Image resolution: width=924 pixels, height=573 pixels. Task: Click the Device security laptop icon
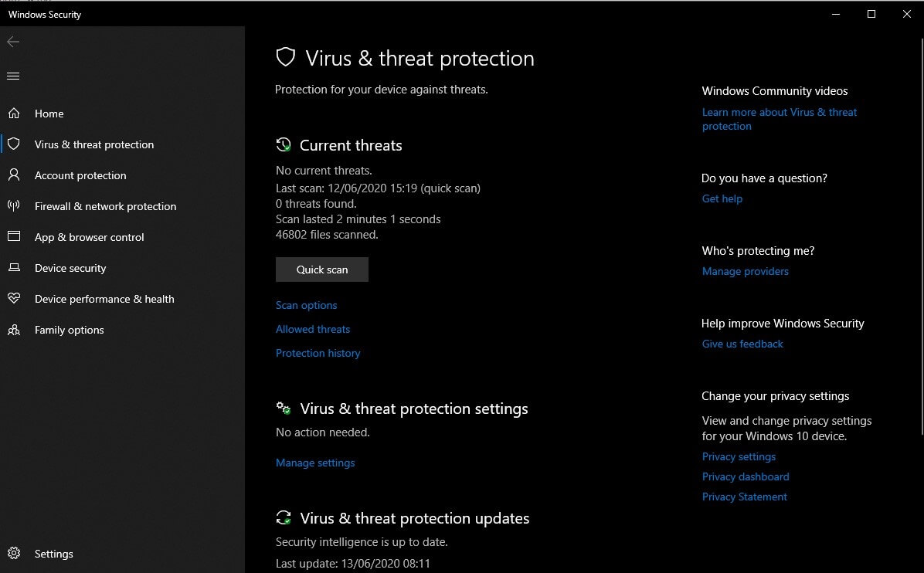click(14, 267)
